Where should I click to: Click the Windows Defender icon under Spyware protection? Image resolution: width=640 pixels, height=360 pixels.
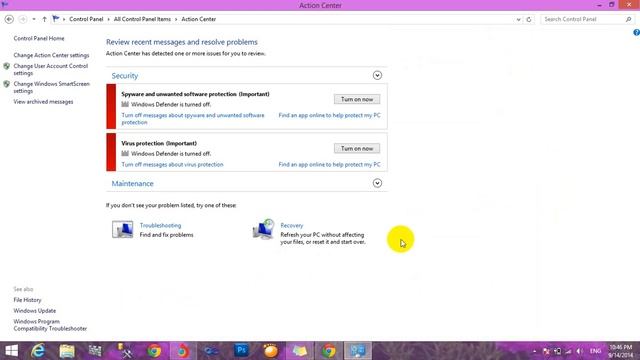(x=125, y=104)
